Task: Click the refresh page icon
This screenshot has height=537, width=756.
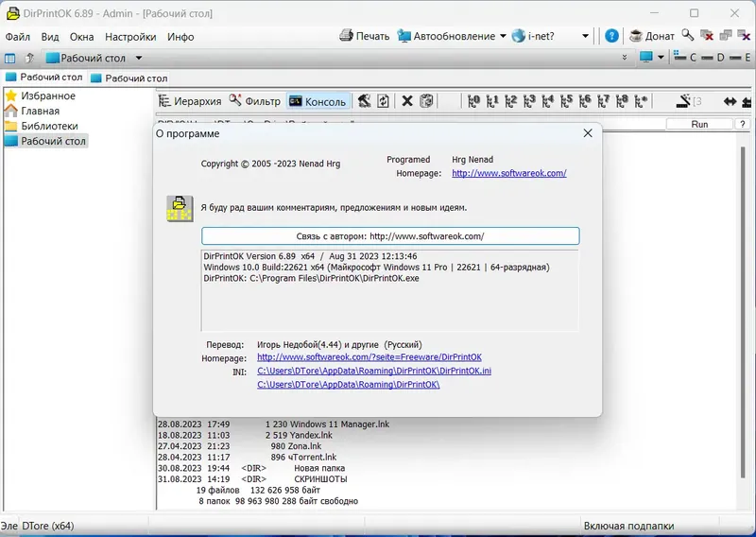Action: pyautogui.click(x=384, y=101)
